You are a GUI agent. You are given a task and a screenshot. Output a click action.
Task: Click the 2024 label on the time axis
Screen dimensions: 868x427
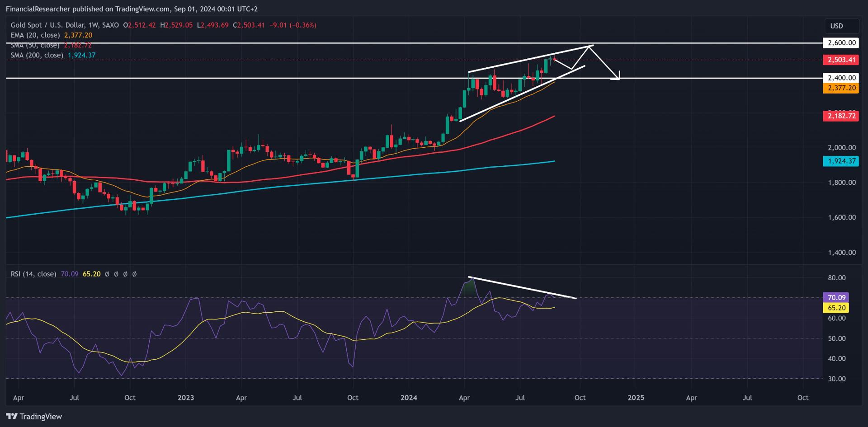(410, 398)
